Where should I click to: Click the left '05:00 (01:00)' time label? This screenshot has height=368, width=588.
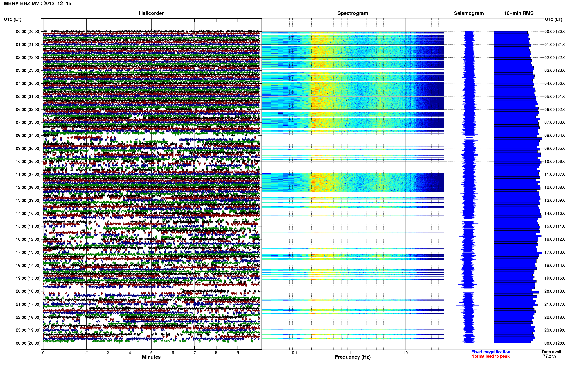click(x=28, y=96)
